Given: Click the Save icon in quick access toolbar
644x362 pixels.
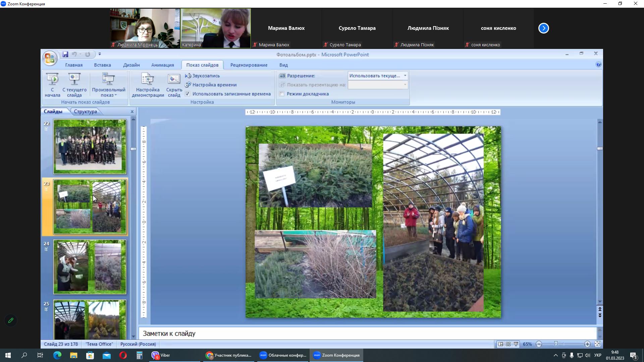Looking at the screenshot, I should pyautogui.click(x=65, y=54).
